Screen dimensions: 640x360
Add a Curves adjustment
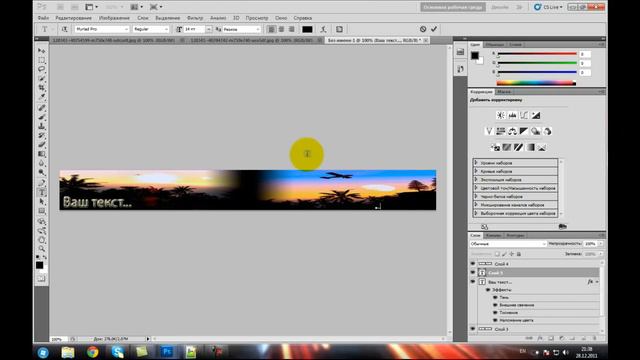[524, 116]
